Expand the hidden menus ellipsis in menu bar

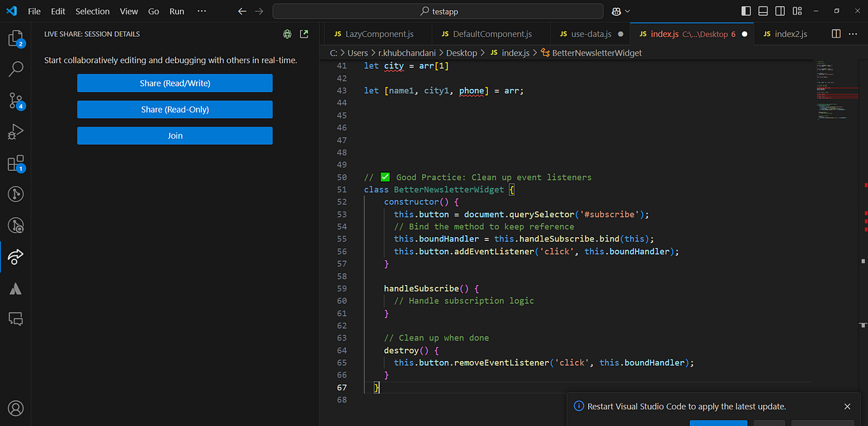tap(201, 12)
